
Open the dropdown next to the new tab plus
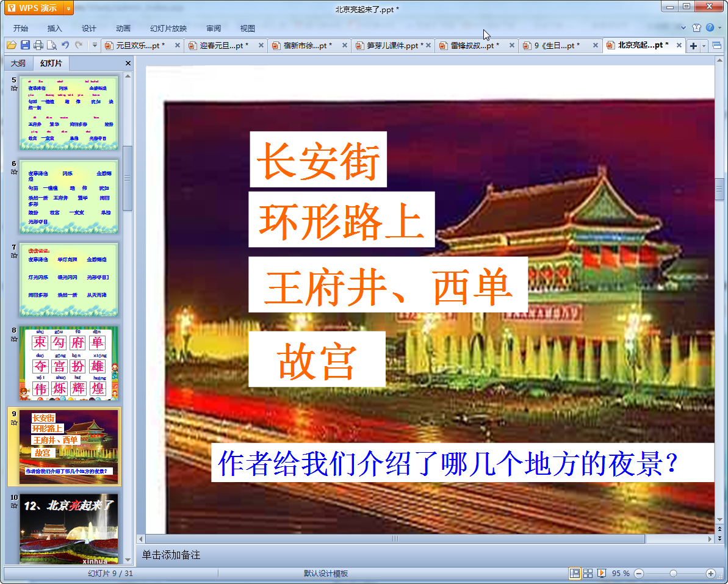pyautogui.click(x=704, y=46)
